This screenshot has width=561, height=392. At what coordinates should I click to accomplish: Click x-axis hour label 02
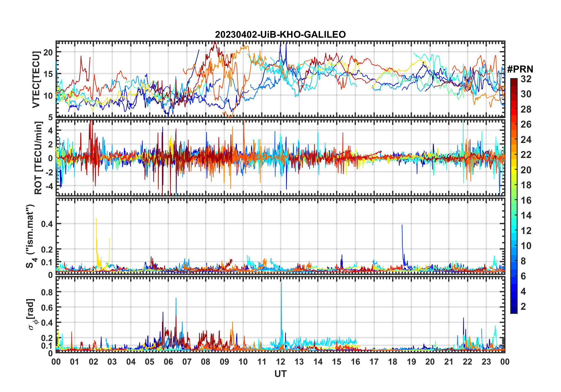[93, 362]
